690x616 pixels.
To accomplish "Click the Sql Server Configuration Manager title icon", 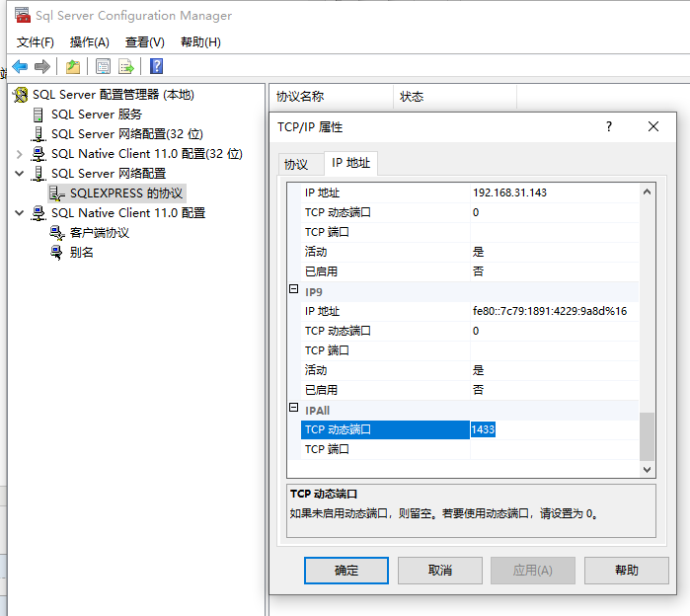I will (23, 15).
